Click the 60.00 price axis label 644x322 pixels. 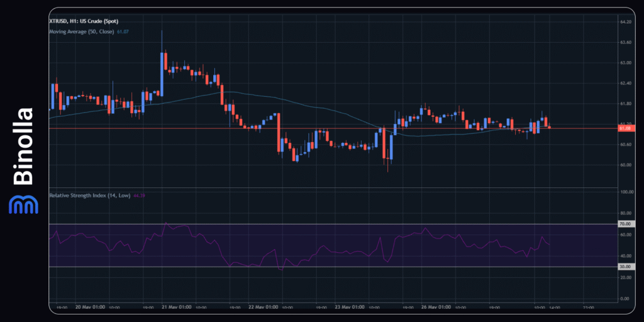coord(625,165)
